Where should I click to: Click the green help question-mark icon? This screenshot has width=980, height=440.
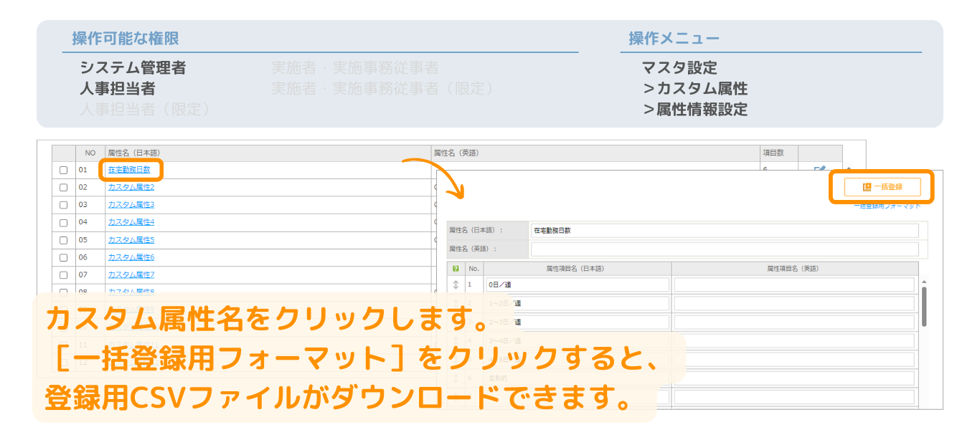coord(456,269)
